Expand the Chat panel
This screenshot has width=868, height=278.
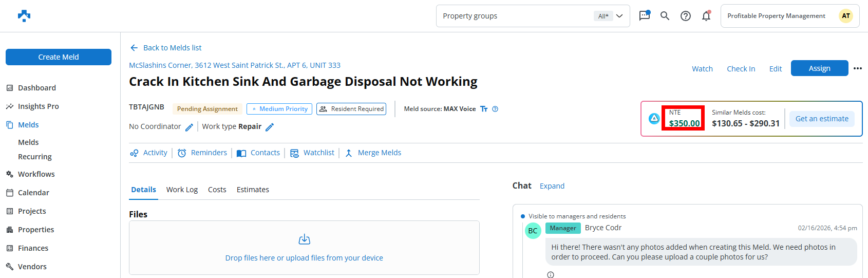click(552, 186)
